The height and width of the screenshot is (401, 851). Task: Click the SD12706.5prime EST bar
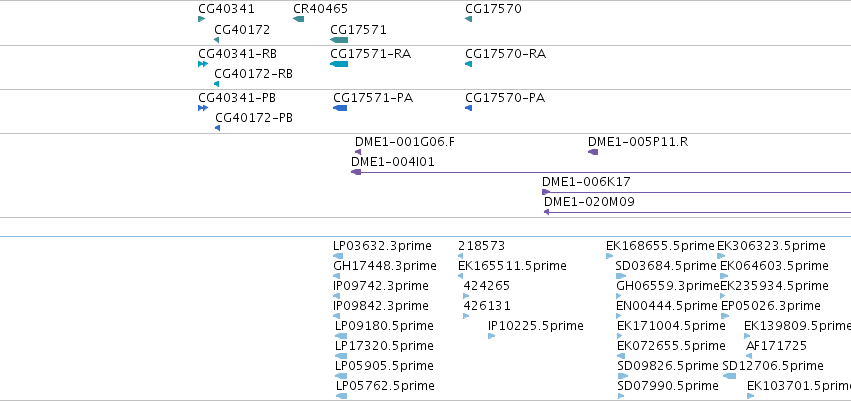pos(729,376)
